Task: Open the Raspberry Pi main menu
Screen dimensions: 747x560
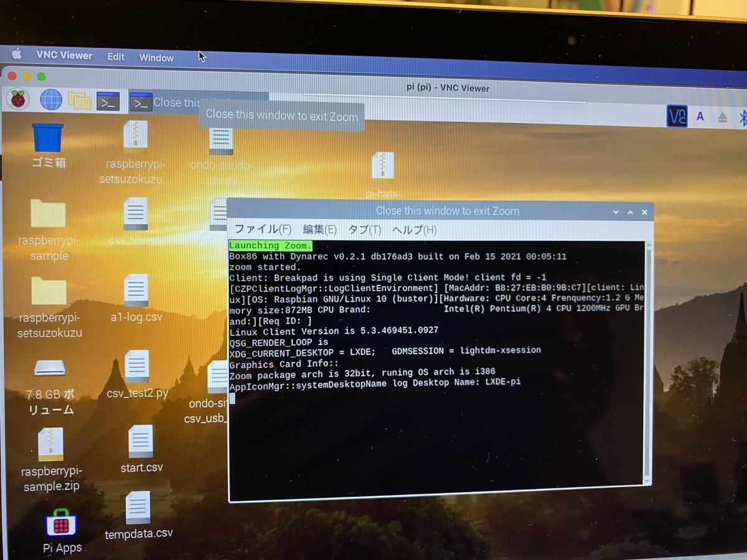Action: coord(17,98)
